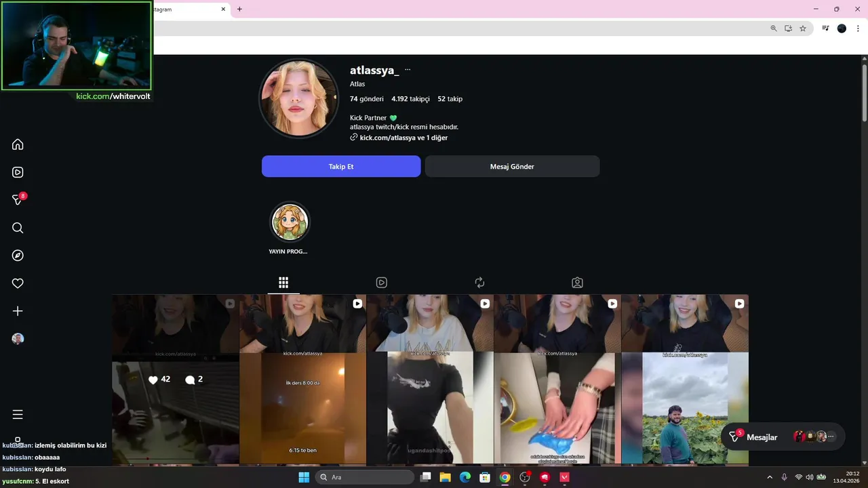Screen dimensions: 868x488
Task: Open the reel with sunflower field
Action: coord(685,380)
